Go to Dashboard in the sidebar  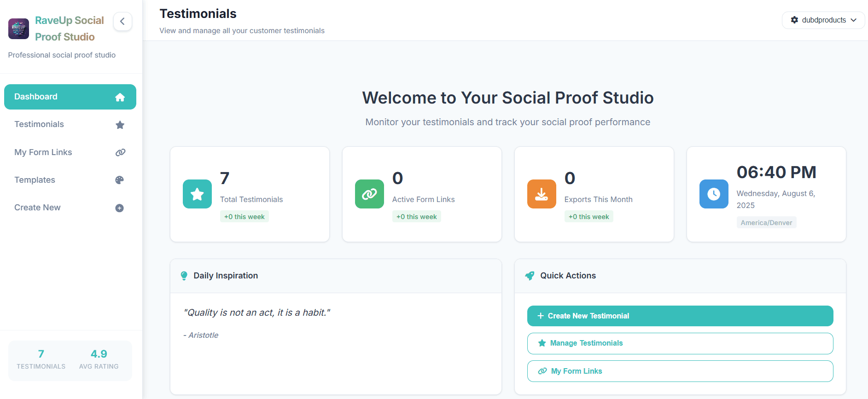70,97
